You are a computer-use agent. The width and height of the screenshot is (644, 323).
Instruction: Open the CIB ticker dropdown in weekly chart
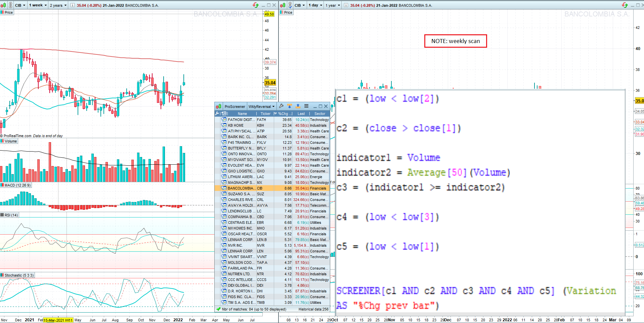coord(20,5)
